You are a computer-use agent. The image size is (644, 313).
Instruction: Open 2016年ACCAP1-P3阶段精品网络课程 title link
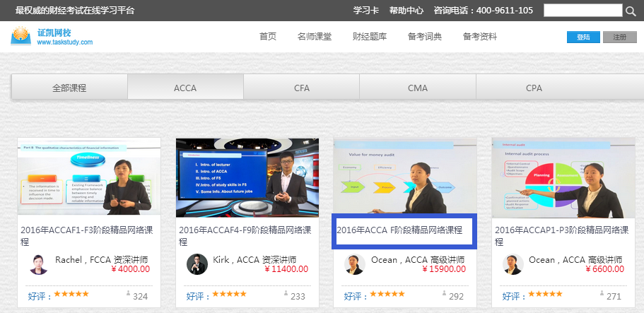(x=562, y=236)
